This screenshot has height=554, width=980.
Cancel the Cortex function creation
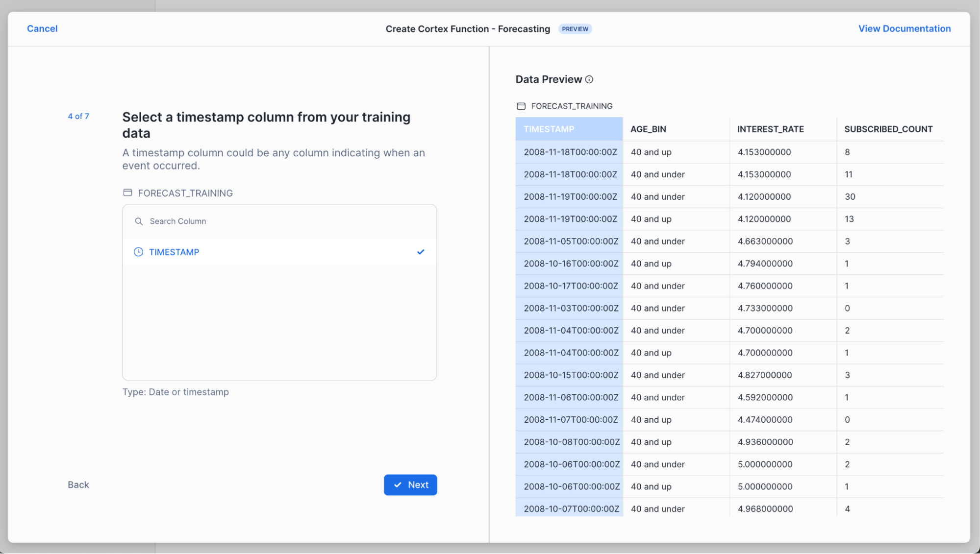42,28
